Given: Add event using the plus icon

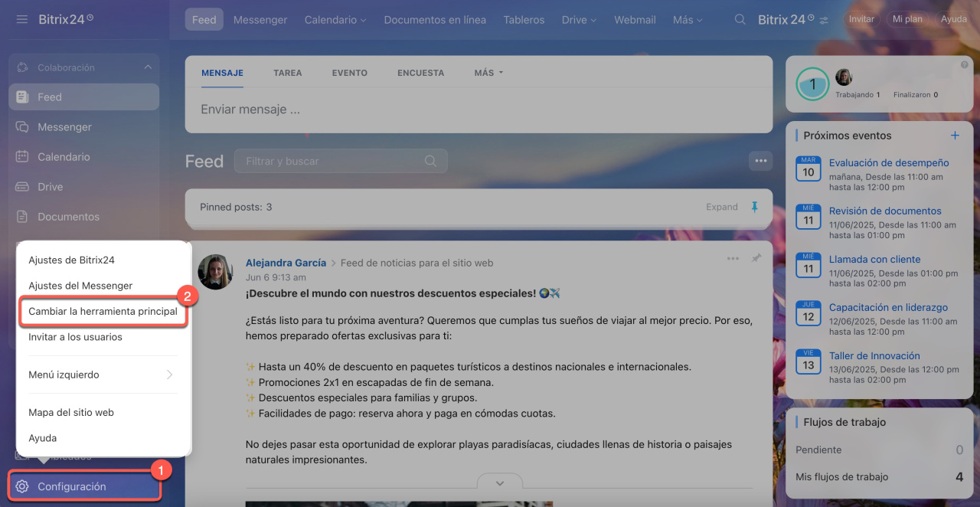Looking at the screenshot, I should coord(955,136).
